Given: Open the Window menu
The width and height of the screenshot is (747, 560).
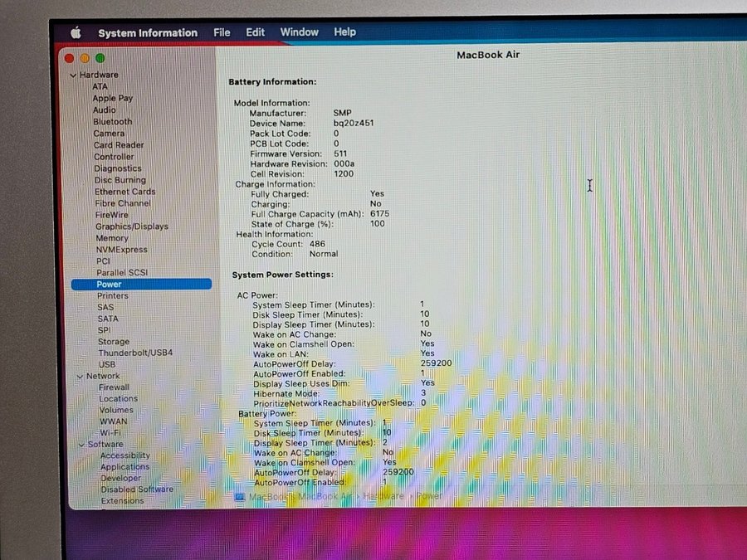Looking at the screenshot, I should tap(299, 32).
